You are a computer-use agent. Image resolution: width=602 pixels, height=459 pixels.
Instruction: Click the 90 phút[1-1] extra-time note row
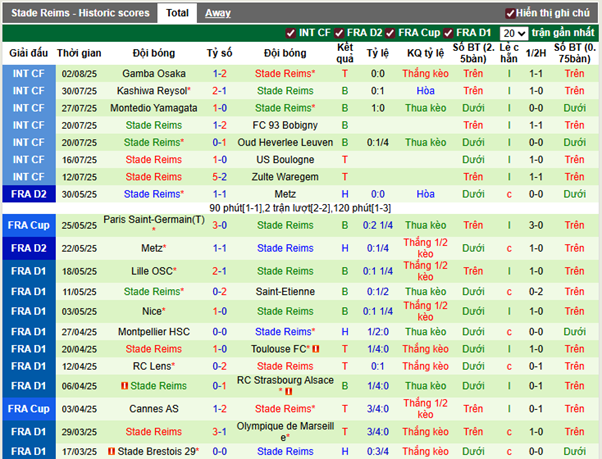[300, 208]
